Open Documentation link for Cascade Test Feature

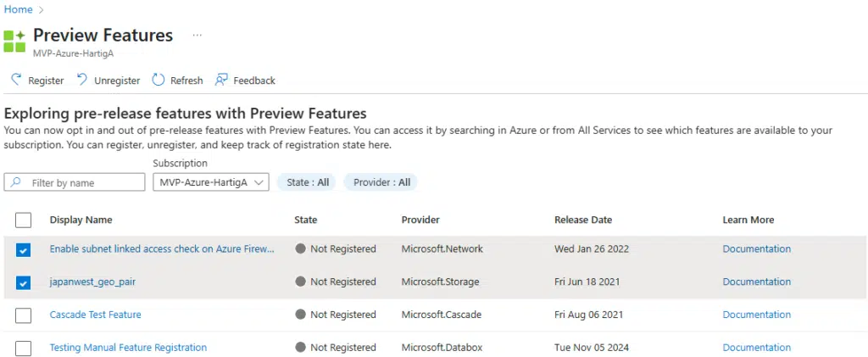click(x=757, y=315)
